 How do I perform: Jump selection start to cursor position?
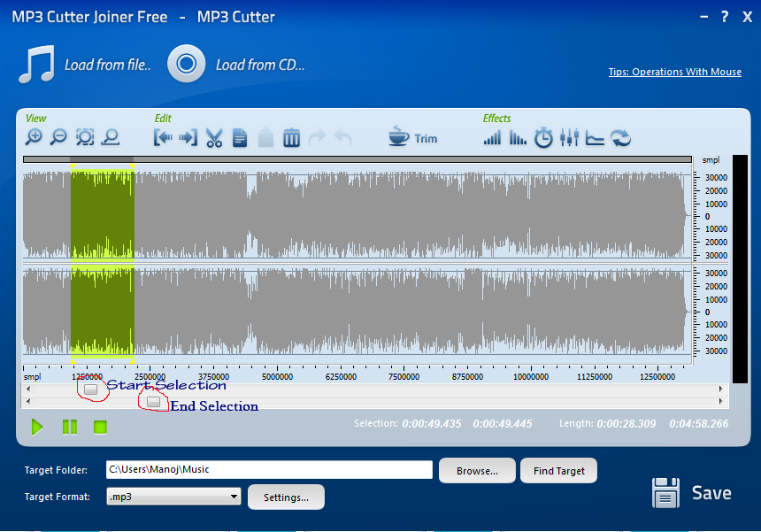pos(164,137)
